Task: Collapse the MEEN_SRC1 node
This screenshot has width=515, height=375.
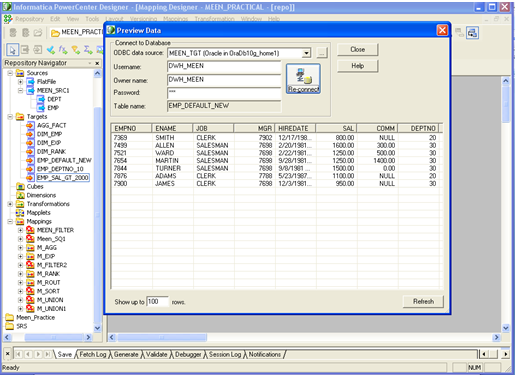Action: click(x=20, y=90)
